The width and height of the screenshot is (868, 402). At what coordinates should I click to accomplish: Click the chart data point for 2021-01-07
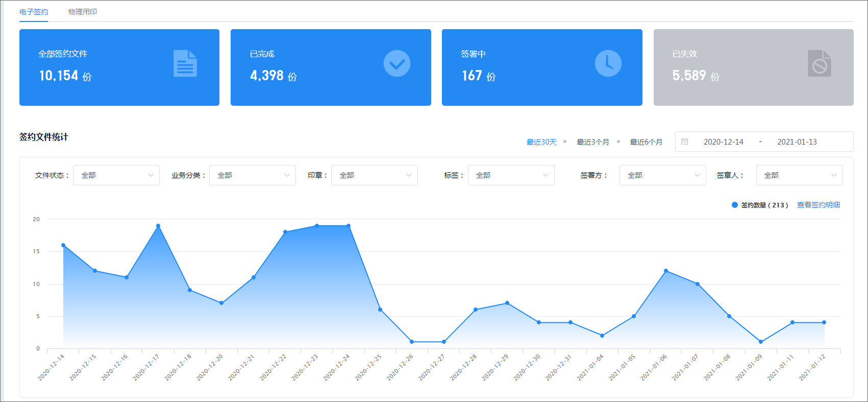pos(698,284)
